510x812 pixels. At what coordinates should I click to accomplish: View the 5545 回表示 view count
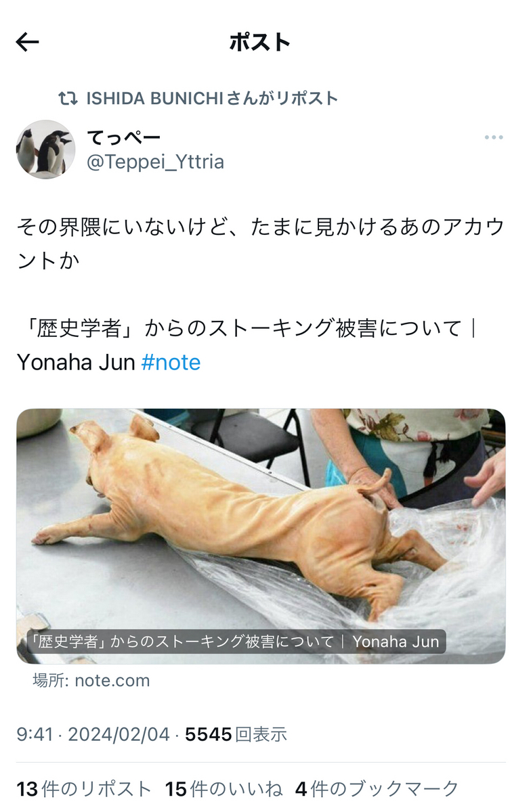pyautogui.click(x=236, y=734)
